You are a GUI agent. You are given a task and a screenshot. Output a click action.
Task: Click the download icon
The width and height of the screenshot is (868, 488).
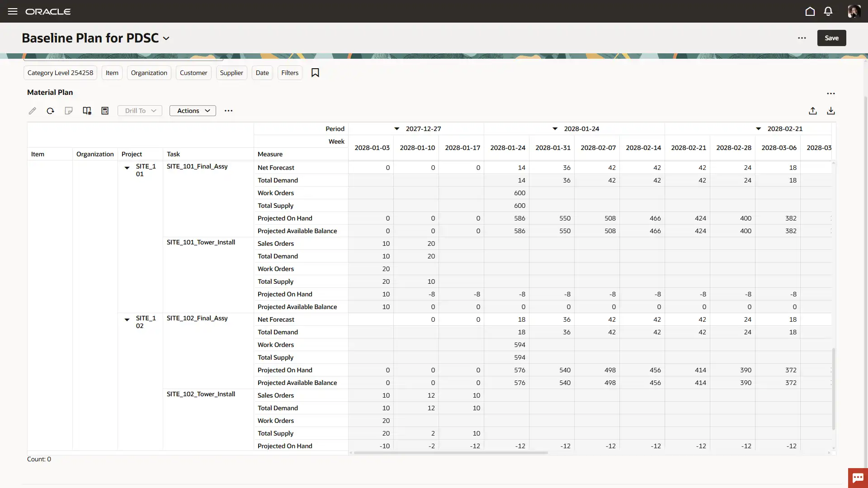[x=830, y=111]
